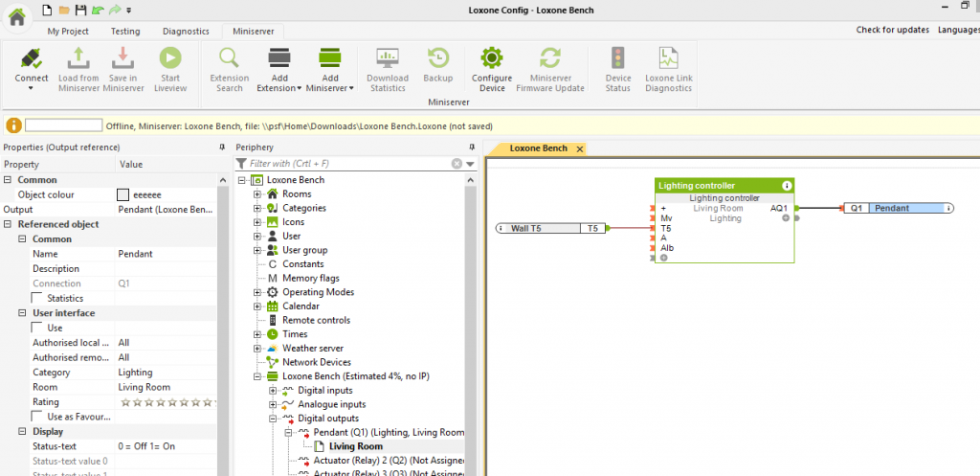Select Memory flags tree item
Viewport: 980px width, 476px height.
tap(311, 278)
